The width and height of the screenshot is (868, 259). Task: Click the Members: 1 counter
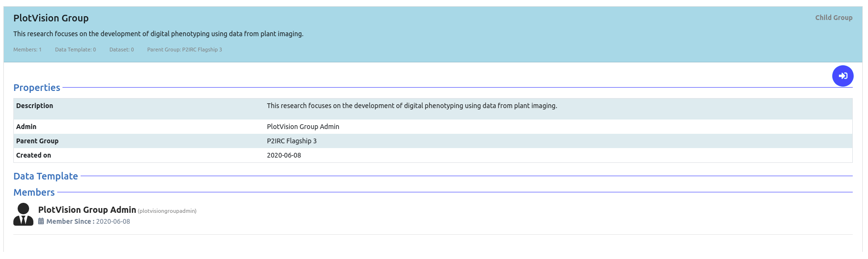27,50
